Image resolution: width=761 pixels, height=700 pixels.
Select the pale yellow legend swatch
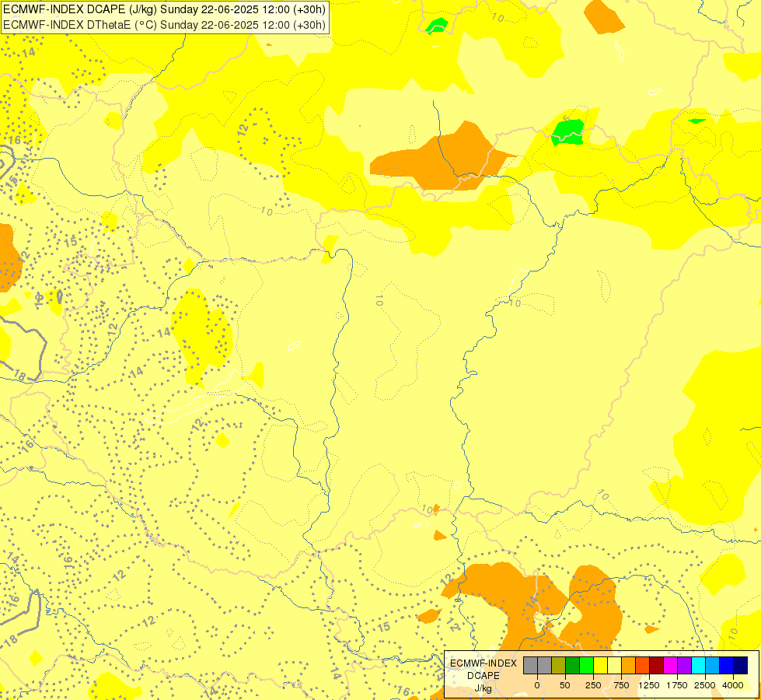pyautogui.click(x=614, y=665)
